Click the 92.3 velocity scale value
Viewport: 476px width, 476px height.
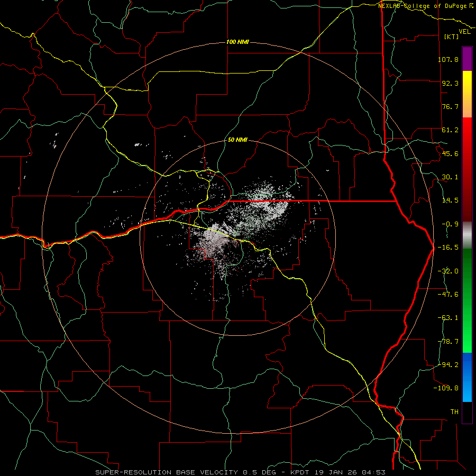[450, 83]
